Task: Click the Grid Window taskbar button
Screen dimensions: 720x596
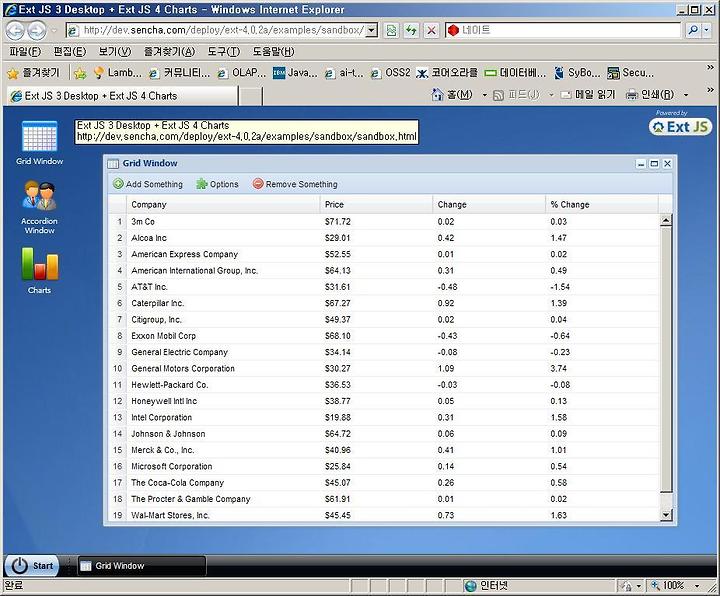Action: (141, 566)
